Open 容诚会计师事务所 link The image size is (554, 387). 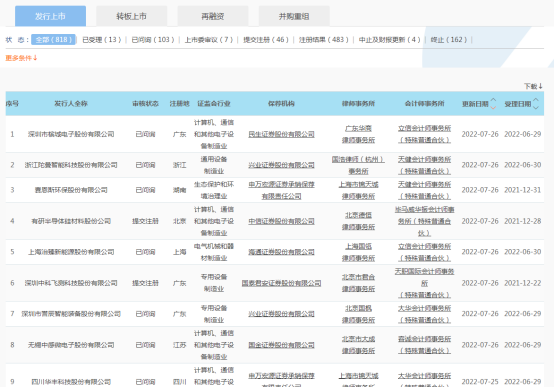[x=424, y=345]
